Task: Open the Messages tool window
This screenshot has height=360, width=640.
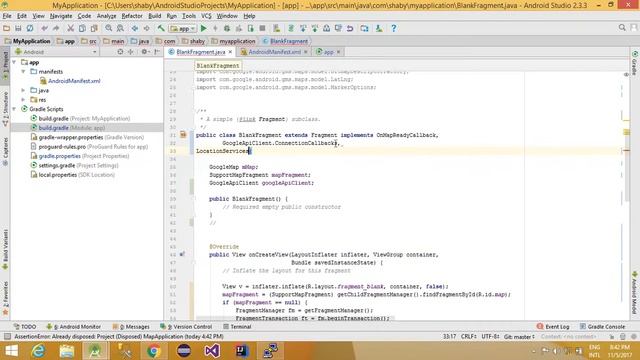Action: pyautogui.click(x=131, y=327)
